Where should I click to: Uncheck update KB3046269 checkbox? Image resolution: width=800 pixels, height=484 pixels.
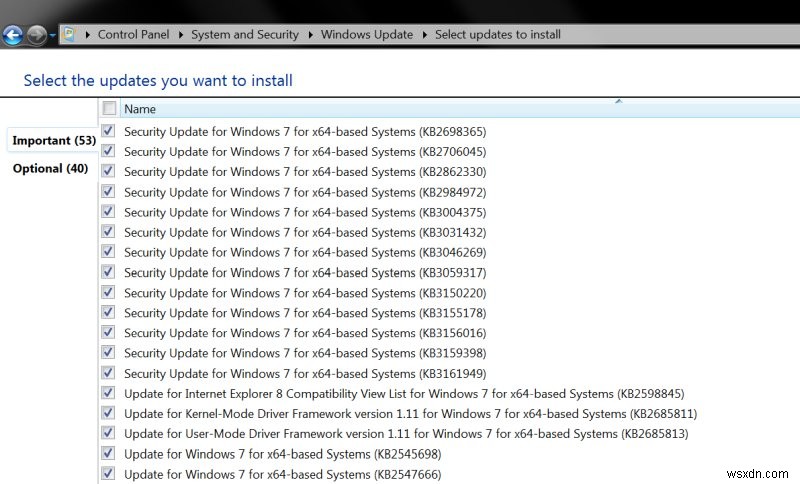(x=108, y=251)
